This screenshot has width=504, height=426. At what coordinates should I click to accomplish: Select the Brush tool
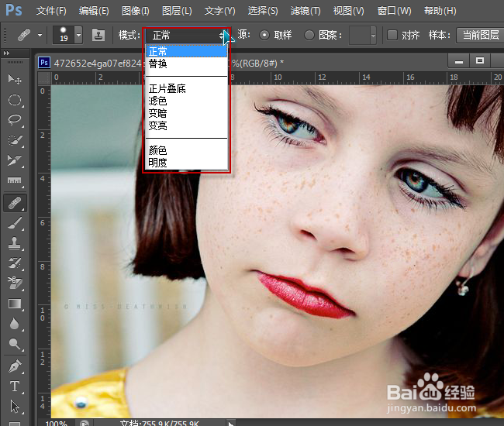coord(15,223)
